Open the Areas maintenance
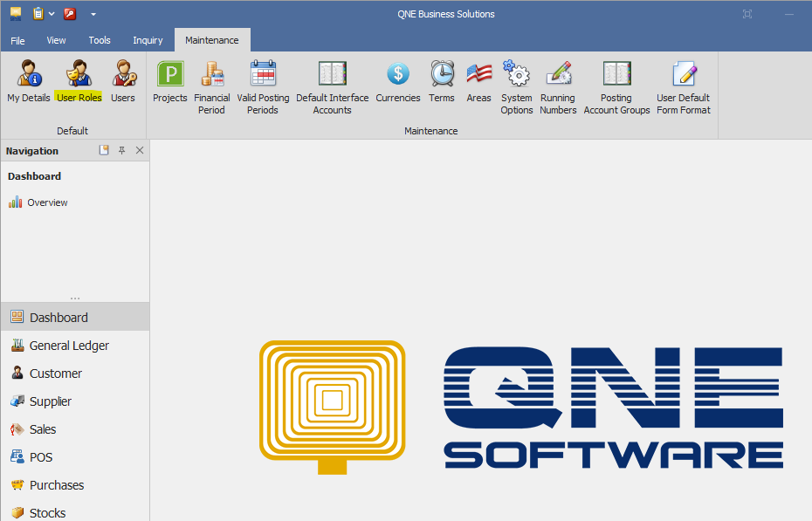This screenshot has height=521, width=812. click(x=479, y=81)
